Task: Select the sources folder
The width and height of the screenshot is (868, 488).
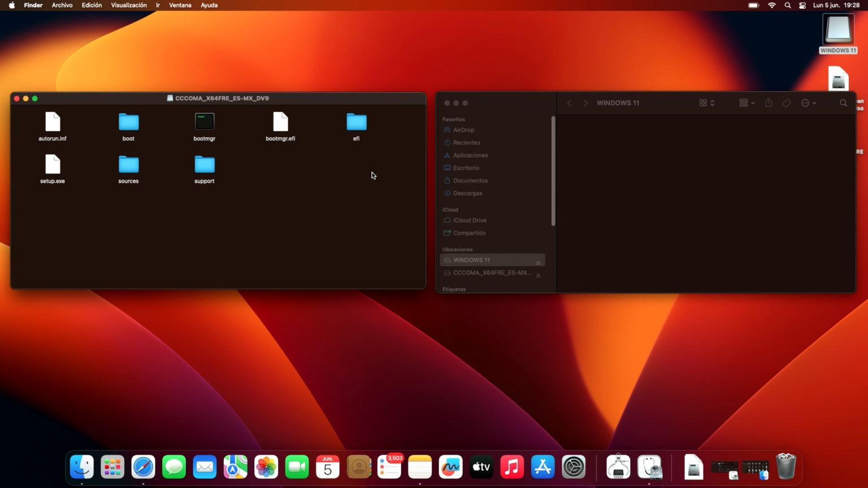Action: click(128, 169)
